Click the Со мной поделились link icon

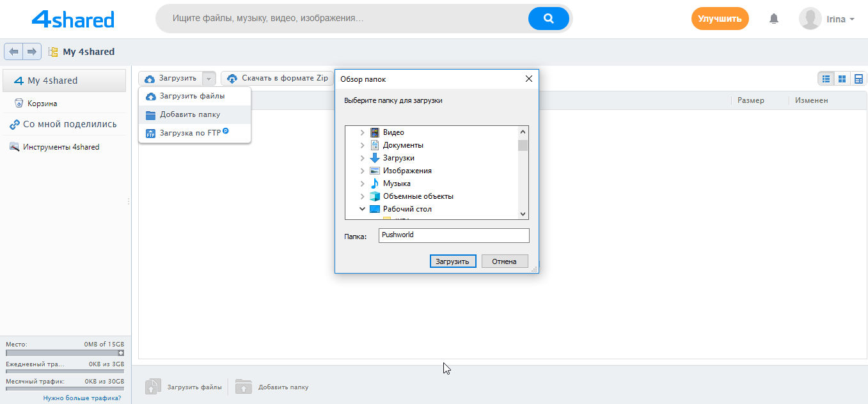[x=14, y=125]
